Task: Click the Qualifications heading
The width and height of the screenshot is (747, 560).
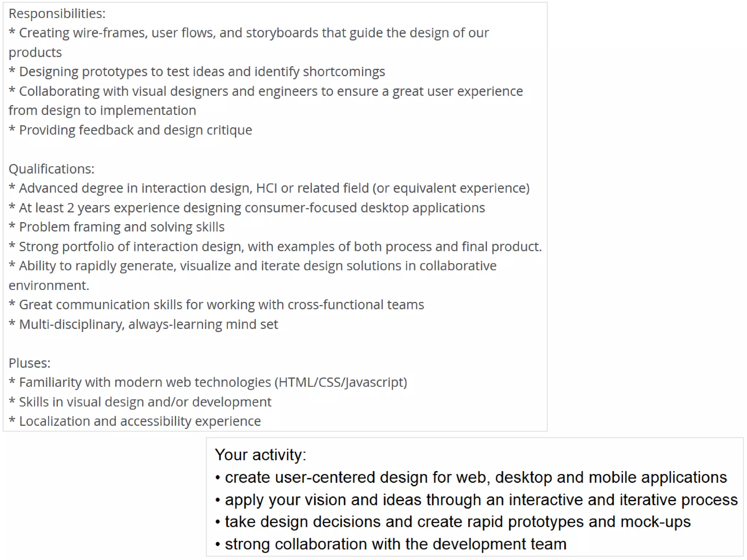Action: (51, 169)
